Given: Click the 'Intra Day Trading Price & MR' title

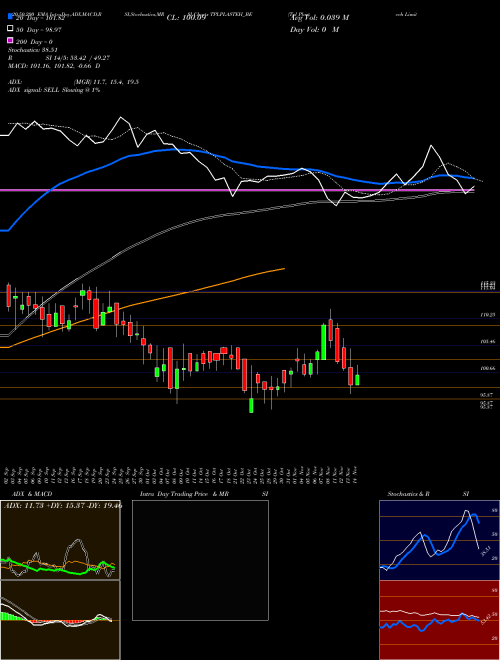Looking at the screenshot, I should (184, 494).
